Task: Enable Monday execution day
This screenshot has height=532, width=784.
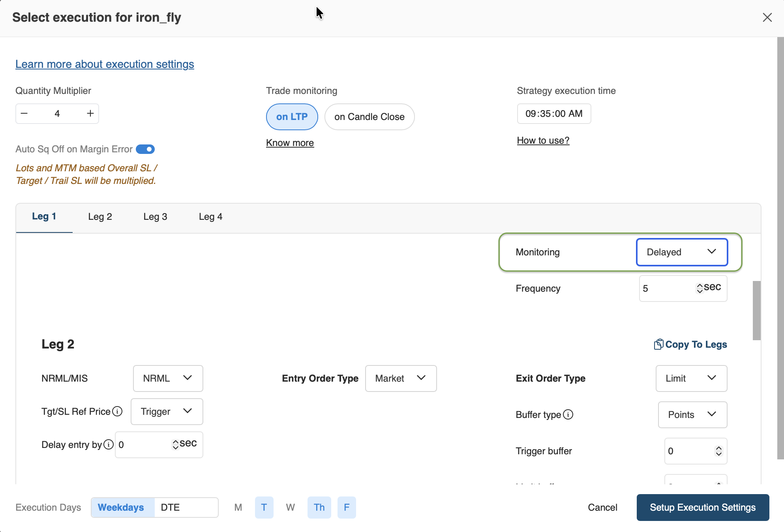Action: (238, 508)
